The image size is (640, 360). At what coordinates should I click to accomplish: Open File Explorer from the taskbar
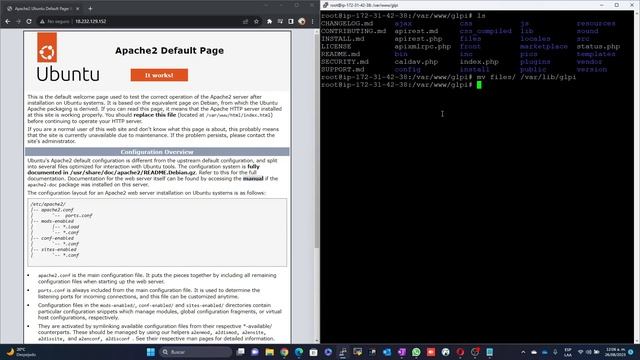[x=269, y=352]
